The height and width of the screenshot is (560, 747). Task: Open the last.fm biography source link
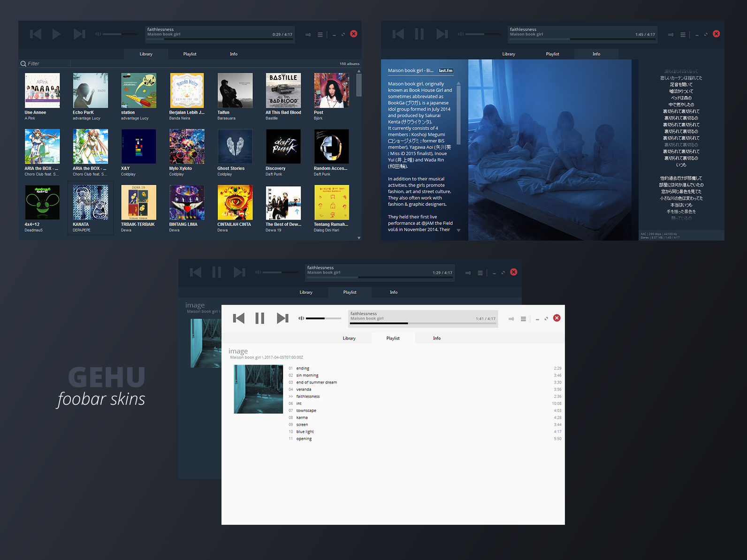(x=446, y=71)
